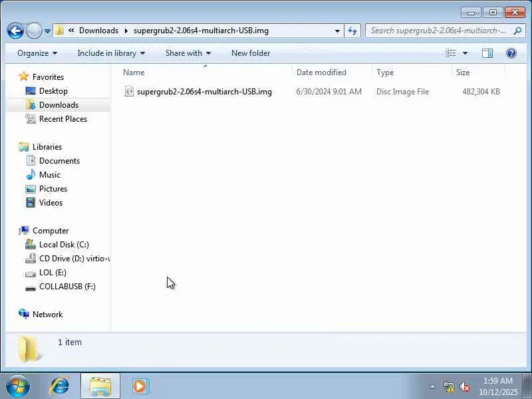This screenshot has height=399, width=532.
Task: Expand the arrow after Downloads breadcrumb
Action: pos(126,31)
